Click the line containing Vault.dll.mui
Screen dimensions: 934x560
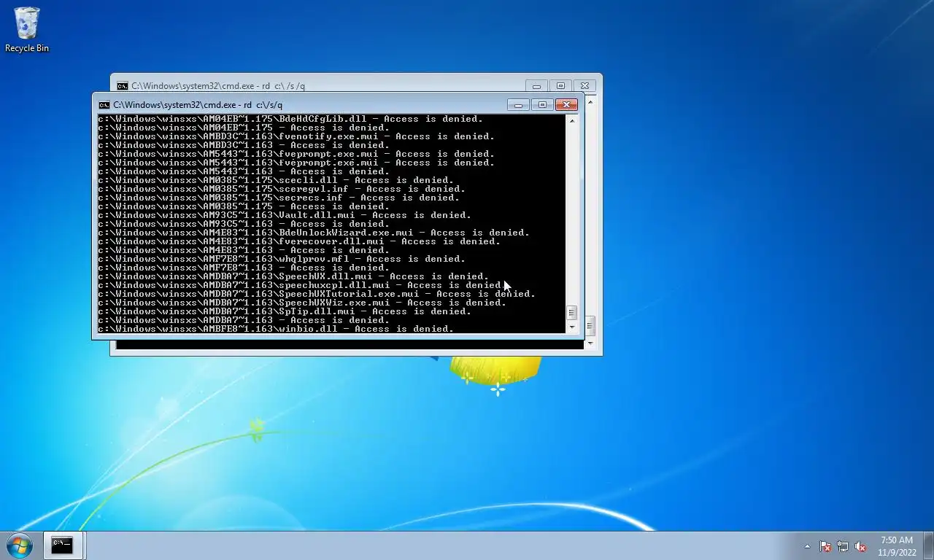pyautogui.click(x=285, y=215)
